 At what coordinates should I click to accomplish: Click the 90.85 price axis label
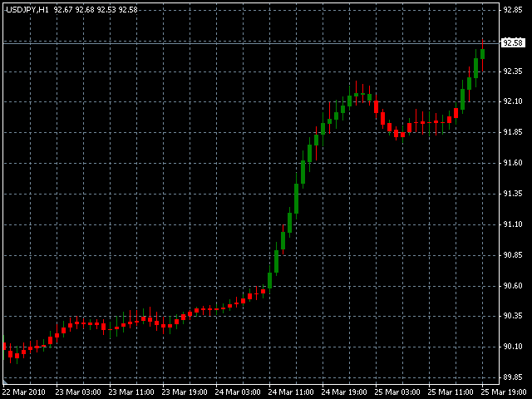tap(513, 255)
